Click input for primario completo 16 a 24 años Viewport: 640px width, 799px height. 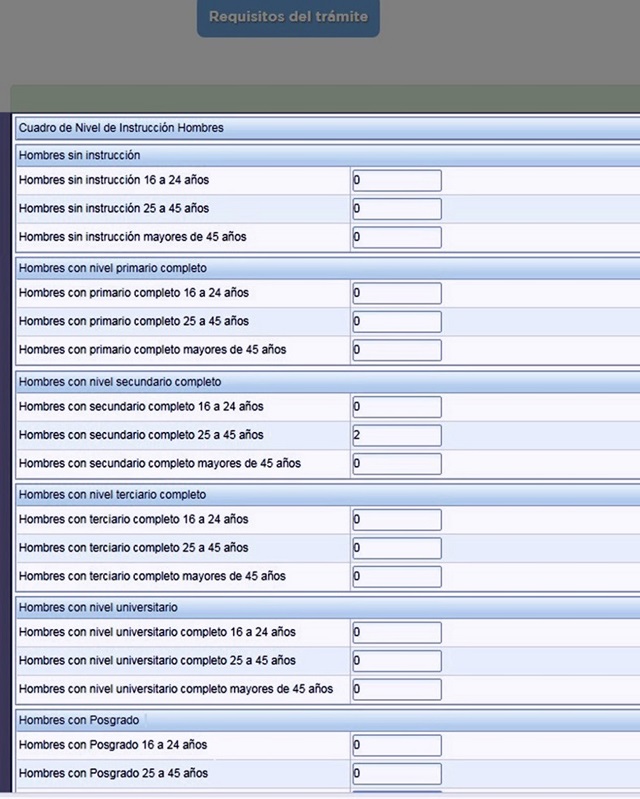(x=396, y=293)
